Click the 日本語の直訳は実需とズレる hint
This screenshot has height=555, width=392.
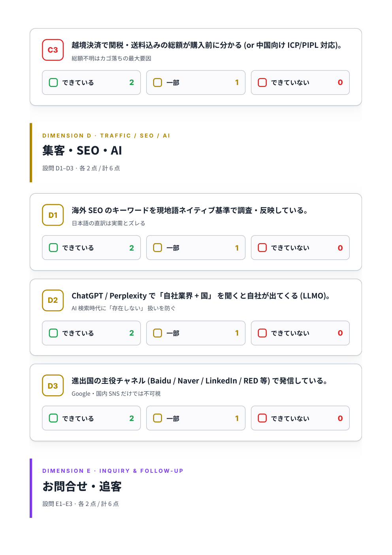click(x=108, y=223)
